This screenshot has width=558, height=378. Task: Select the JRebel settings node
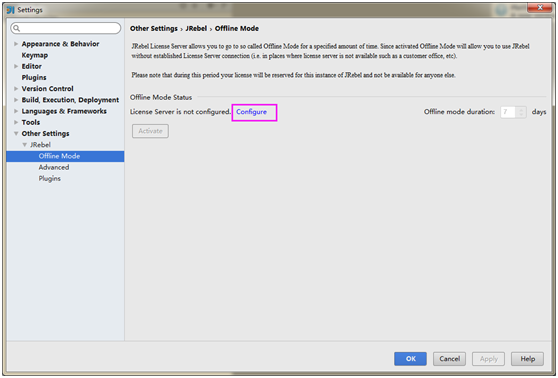(40, 145)
